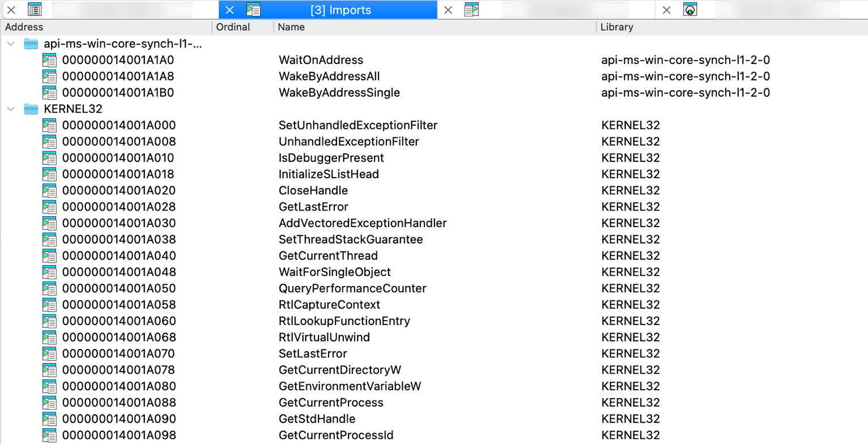Click the list icon on the leftmost tab
This screenshot has width=868, height=444.
[35, 10]
